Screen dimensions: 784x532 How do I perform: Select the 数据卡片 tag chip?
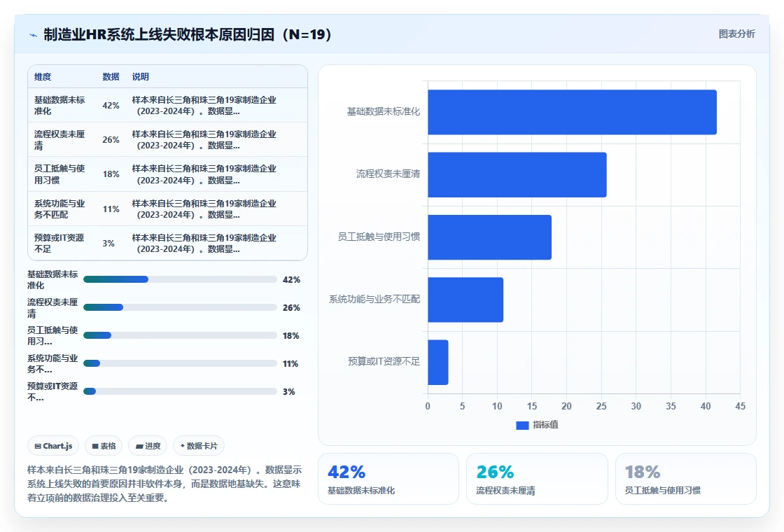[x=199, y=446]
